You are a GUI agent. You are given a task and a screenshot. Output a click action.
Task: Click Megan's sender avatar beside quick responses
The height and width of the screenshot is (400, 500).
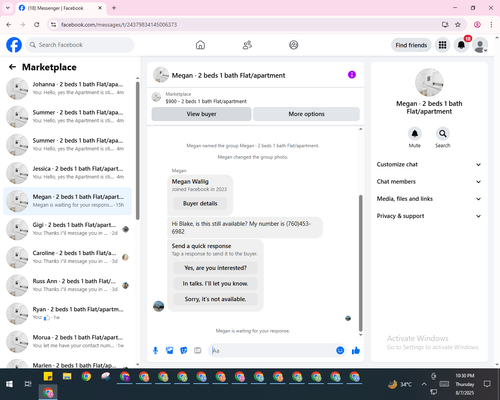[x=158, y=306]
